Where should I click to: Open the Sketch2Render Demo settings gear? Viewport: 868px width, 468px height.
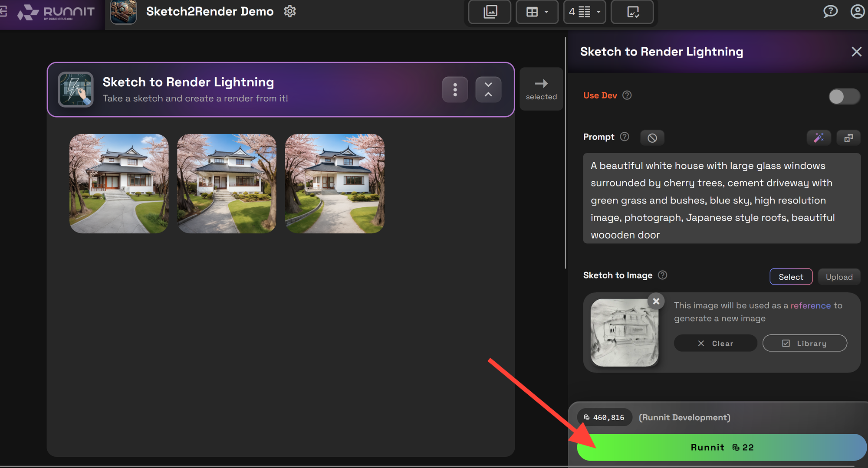coord(290,11)
